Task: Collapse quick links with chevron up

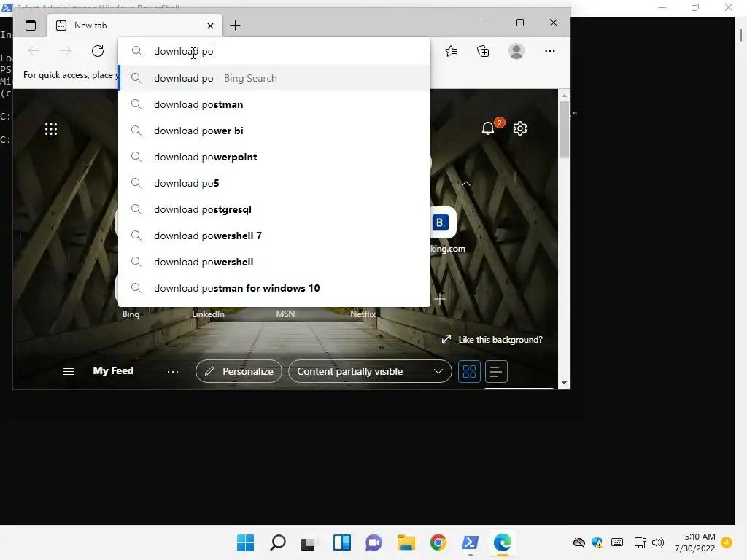Action: pyautogui.click(x=466, y=183)
